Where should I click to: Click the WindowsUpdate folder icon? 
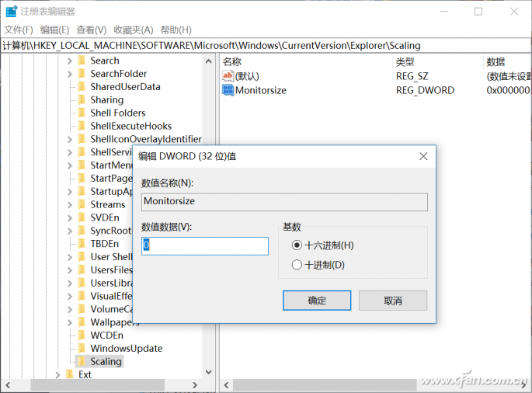(x=82, y=348)
